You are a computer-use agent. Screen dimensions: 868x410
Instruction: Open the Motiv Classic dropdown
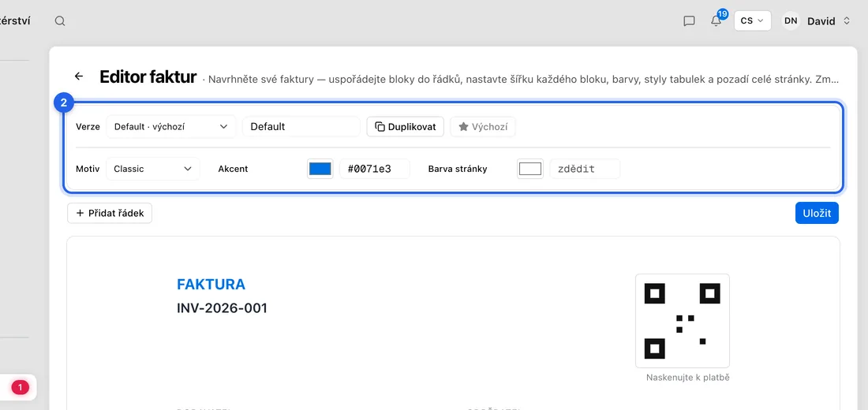coord(153,169)
